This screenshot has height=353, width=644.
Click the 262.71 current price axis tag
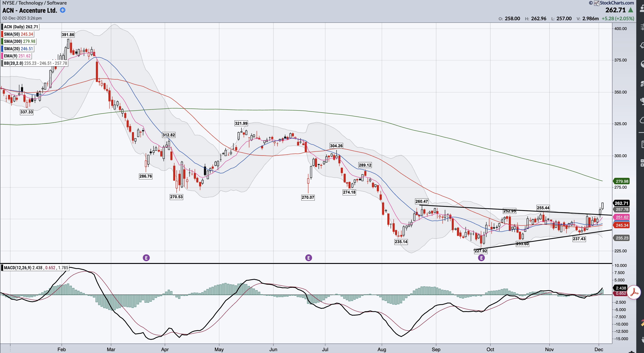(621, 203)
